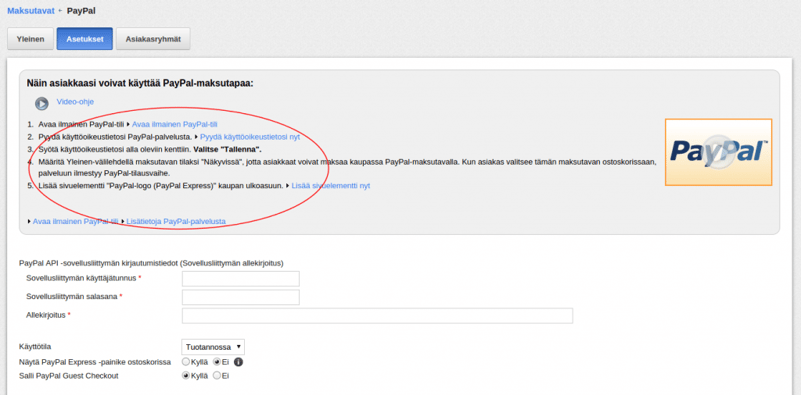Switch to the Asiakasryhmät tab

[153, 39]
